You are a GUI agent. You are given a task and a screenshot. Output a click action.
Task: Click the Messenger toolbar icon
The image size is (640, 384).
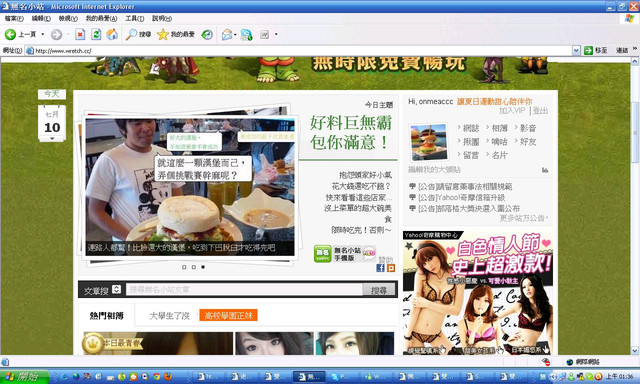(x=246, y=35)
